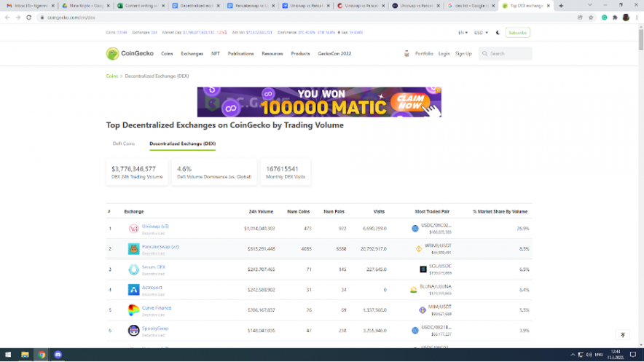Click the PancakeSwap (v2) bunny icon
Image resolution: width=644 pixels, height=362 pixels.
(133, 249)
